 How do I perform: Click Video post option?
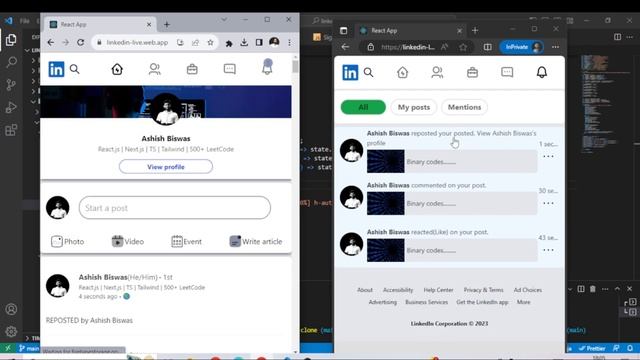(x=128, y=242)
